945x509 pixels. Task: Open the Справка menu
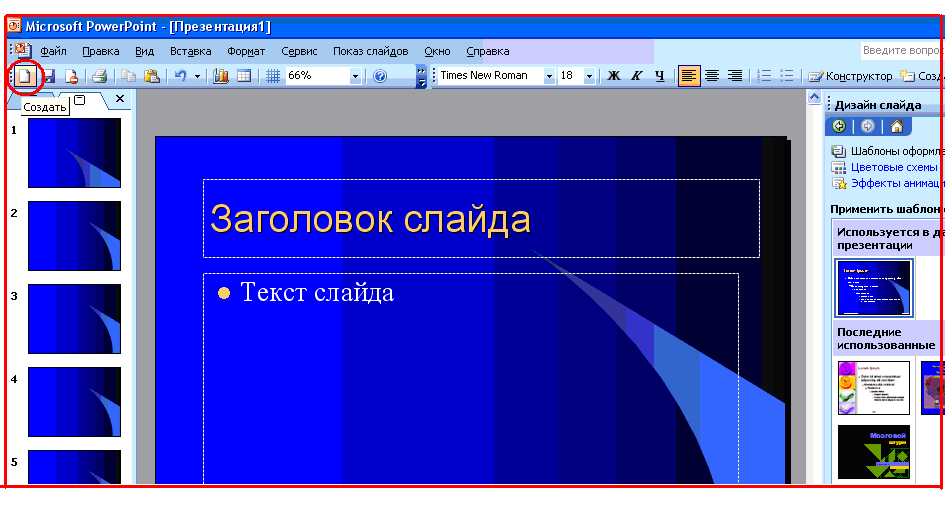pos(488,51)
